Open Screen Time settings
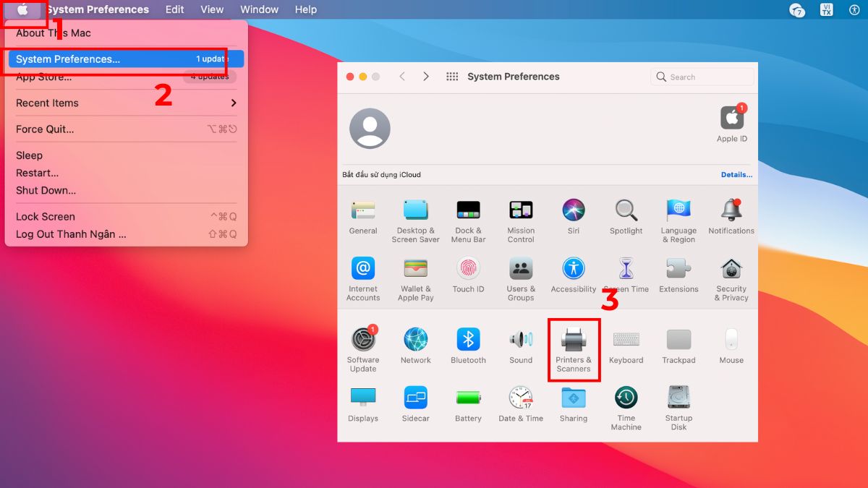The image size is (868, 488). (626, 275)
